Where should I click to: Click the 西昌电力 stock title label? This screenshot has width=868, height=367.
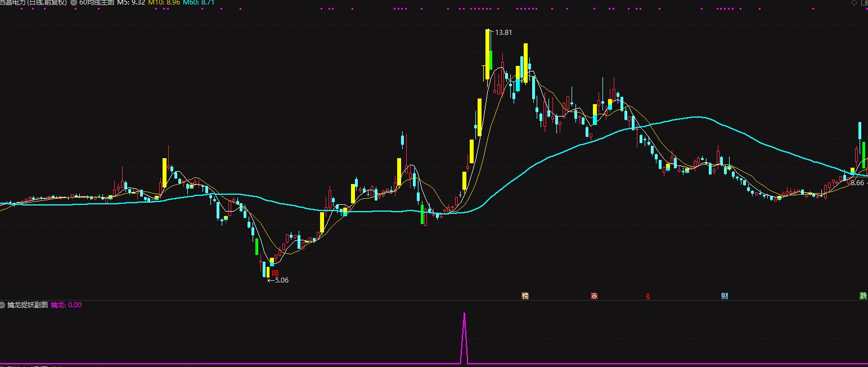click(x=33, y=3)
